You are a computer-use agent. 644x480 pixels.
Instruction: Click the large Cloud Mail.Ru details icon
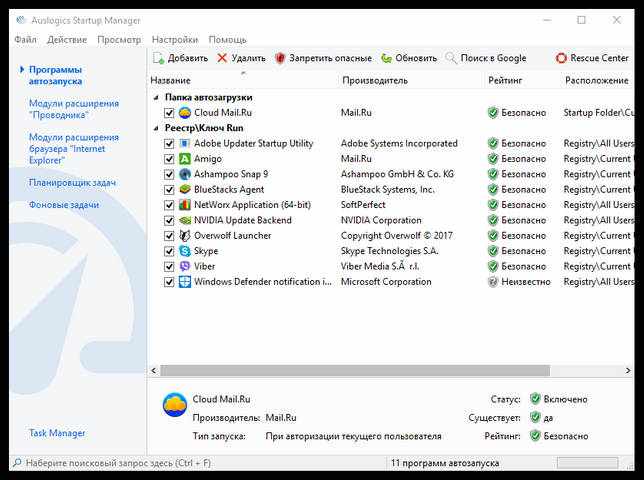[x=175, y=405]
